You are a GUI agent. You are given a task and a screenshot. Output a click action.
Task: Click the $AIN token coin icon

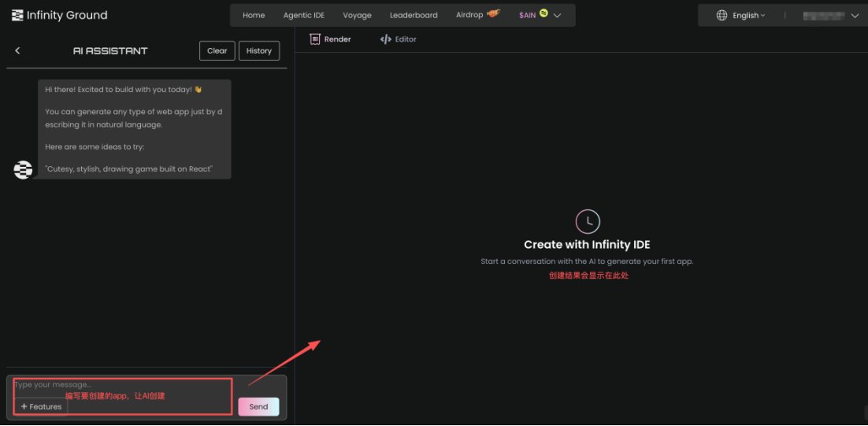(x=543, y=13)
